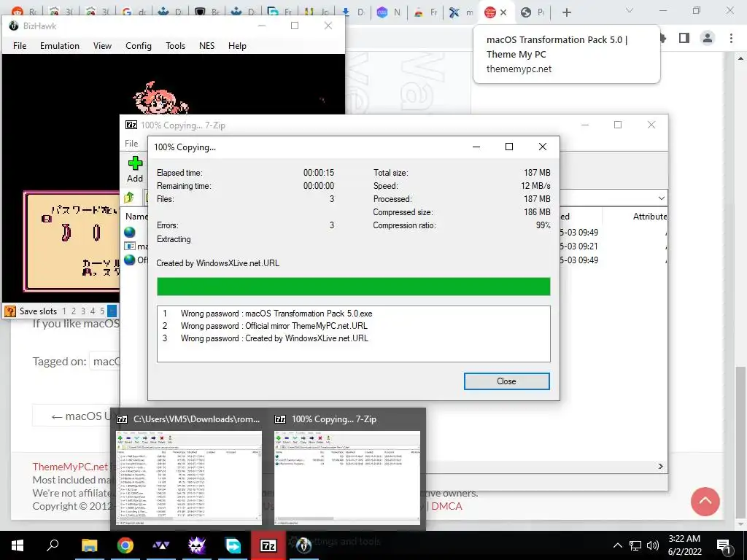Click the previous post macOS link
Viewport: 747px width, 560px height.
click(x=76, y=416)
